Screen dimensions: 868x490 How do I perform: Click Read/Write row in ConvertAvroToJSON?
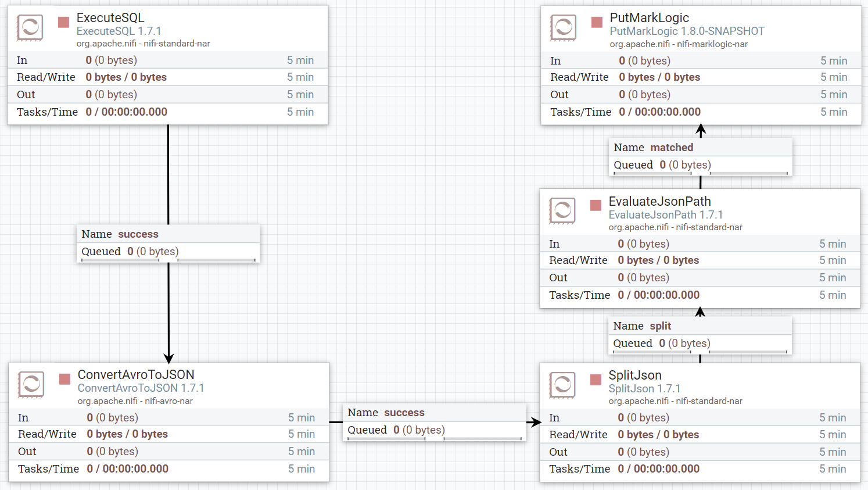pyautogui.click(x=168, y=434)
